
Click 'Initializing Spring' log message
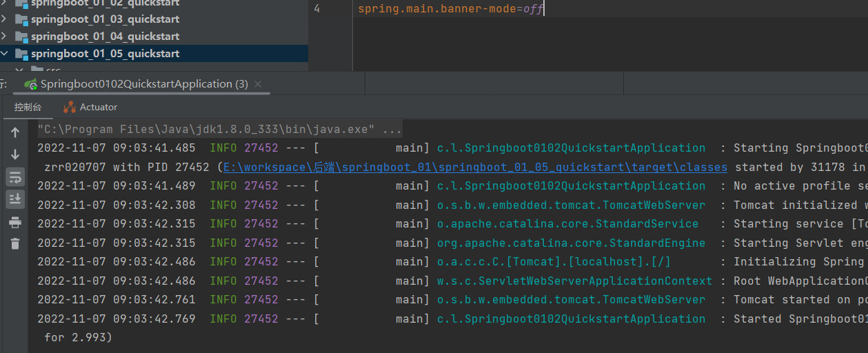(x=800, y=262)
